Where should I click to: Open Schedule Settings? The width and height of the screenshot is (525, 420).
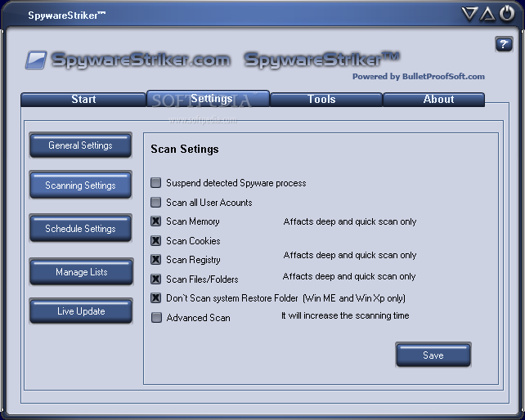(x=80, y=228)
